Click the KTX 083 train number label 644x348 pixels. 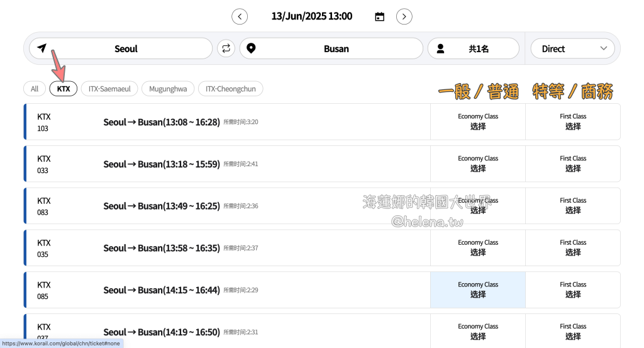click(x=43, y=206)
